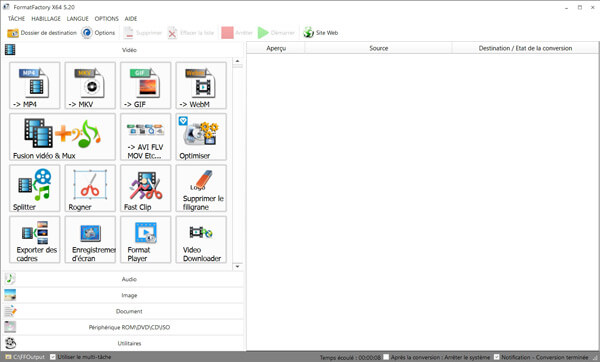
Task: Open the LANGUE menu
Action: 78,18
